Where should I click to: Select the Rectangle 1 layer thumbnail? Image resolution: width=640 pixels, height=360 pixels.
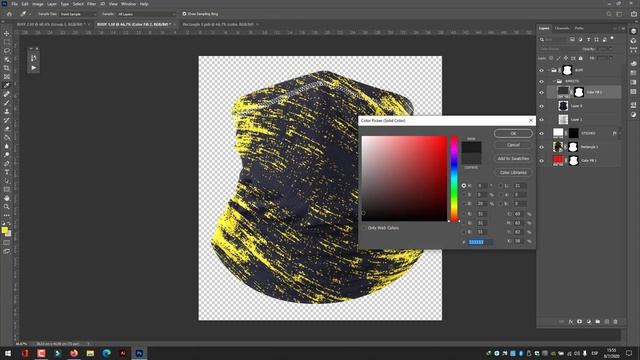(x=558, y=147)
